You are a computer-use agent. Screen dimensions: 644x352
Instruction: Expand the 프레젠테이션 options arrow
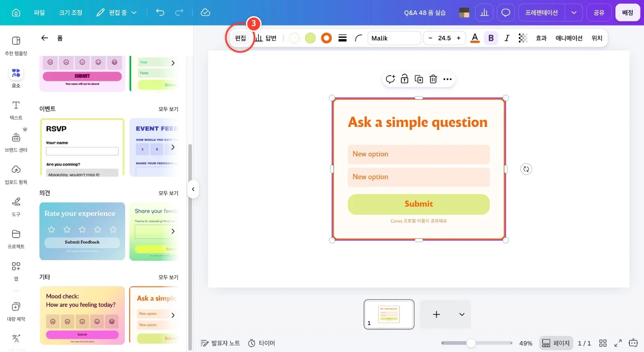pyautogui.click(x=574, y=12)
